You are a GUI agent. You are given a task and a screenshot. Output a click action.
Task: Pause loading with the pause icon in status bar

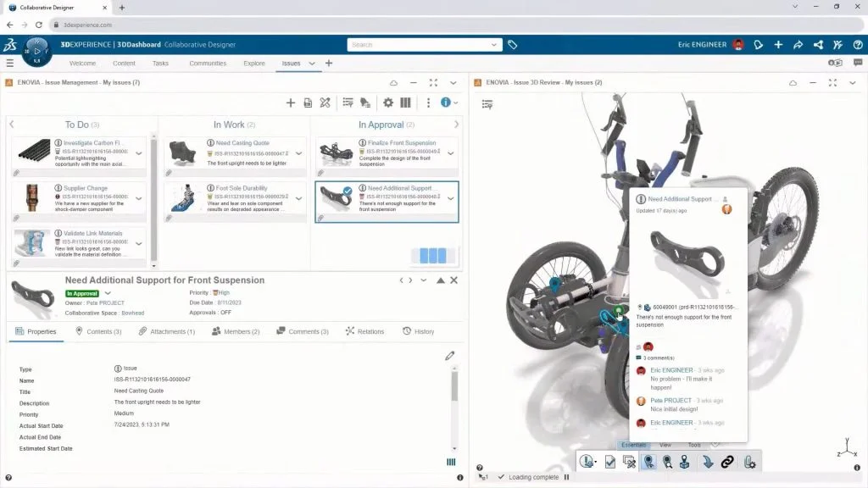566,477
